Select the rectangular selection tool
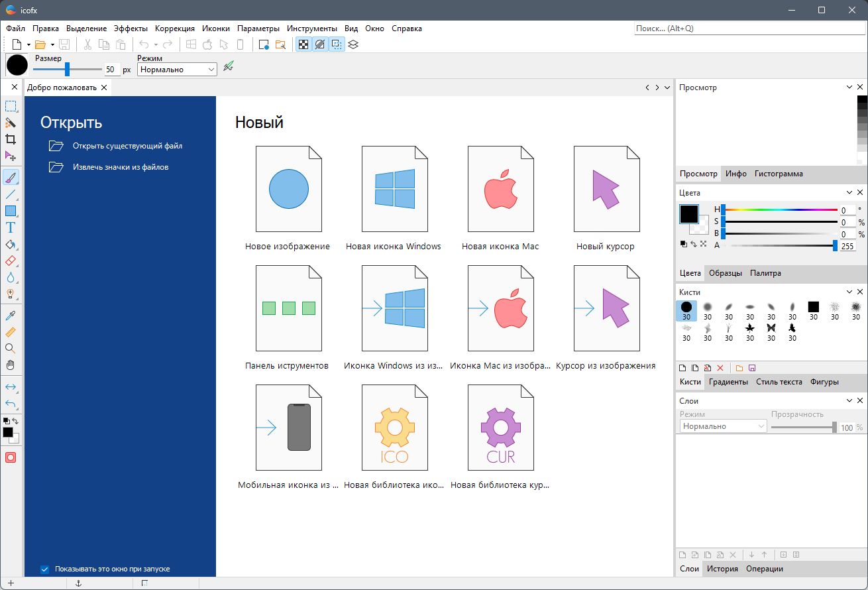This screenshot has height=590, width=868. (11, 106)
